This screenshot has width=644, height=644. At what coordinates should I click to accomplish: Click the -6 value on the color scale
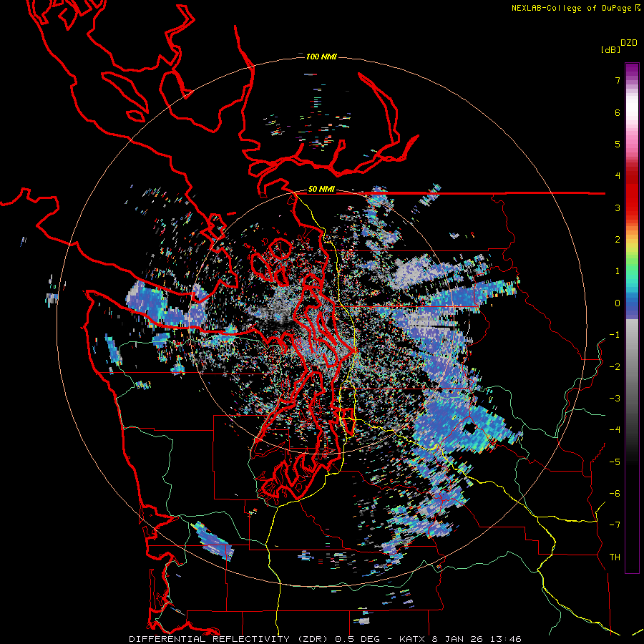coord(615,494)
